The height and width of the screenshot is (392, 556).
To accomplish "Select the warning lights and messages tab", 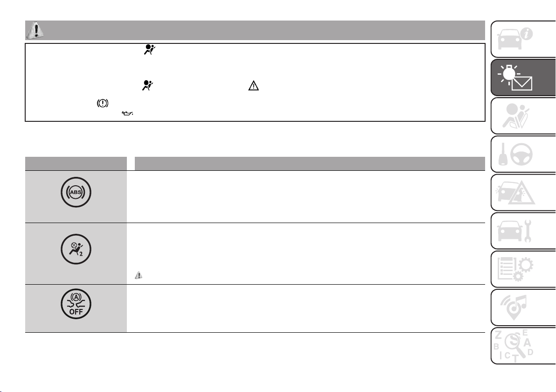I will pos(523,77).
